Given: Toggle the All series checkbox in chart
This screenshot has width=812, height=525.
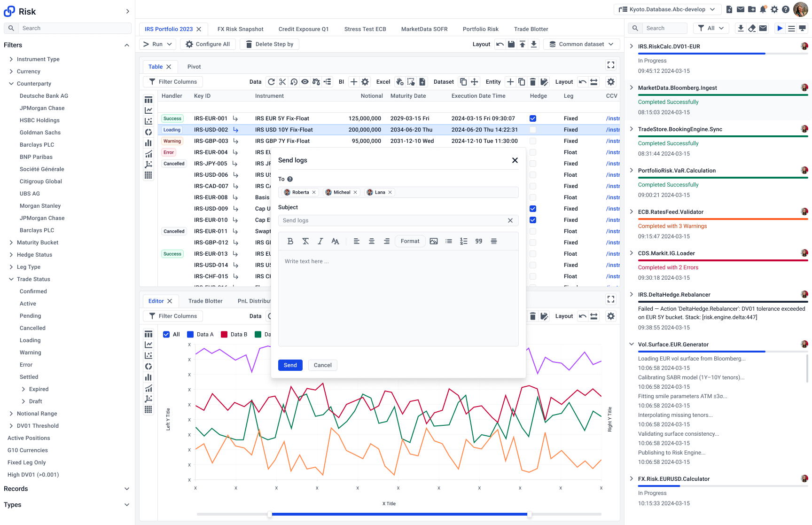Looking at the screenshot, I should (166, 335).
